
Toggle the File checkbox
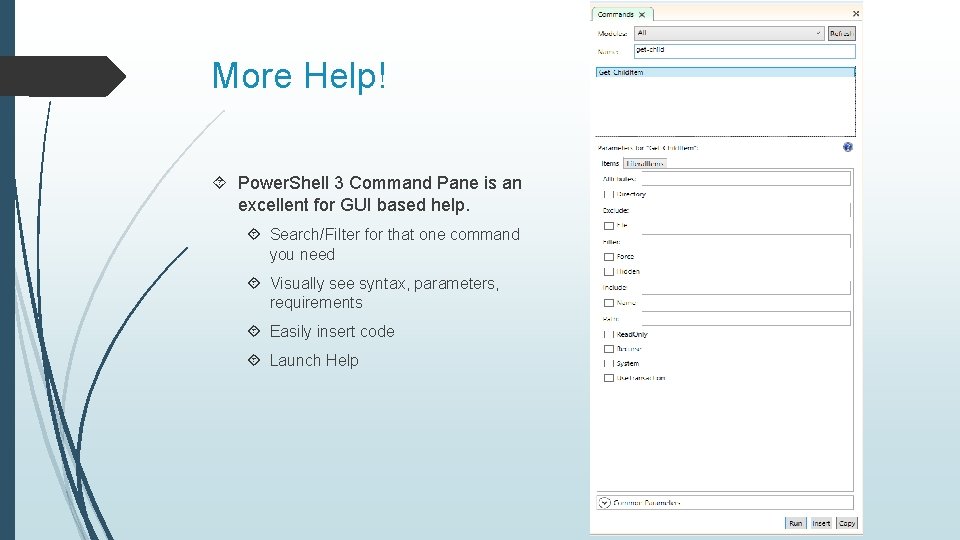pyautogui.click(x=609, y=226)
